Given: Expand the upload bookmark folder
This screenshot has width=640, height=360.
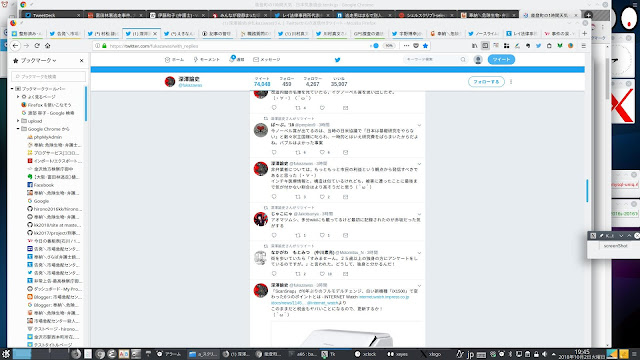Looking at the screenshot, I should tap(18, 121).
